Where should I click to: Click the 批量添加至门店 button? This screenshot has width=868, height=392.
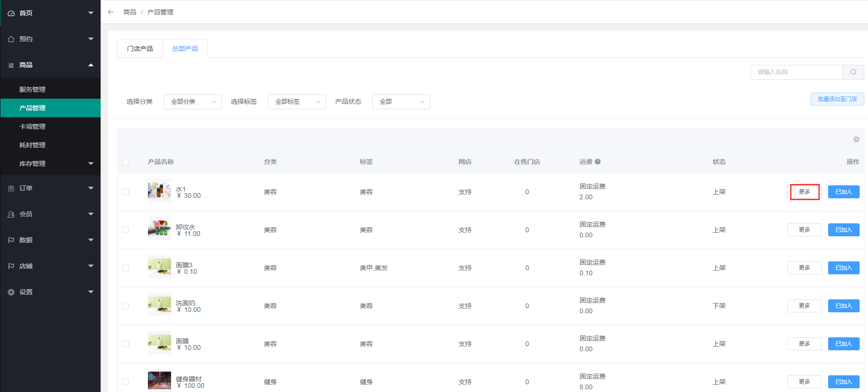coord(837,99)
